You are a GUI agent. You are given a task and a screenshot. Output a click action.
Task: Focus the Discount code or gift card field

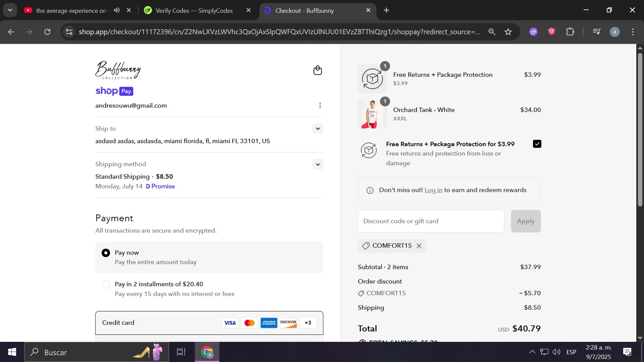[x=431, y=221]
